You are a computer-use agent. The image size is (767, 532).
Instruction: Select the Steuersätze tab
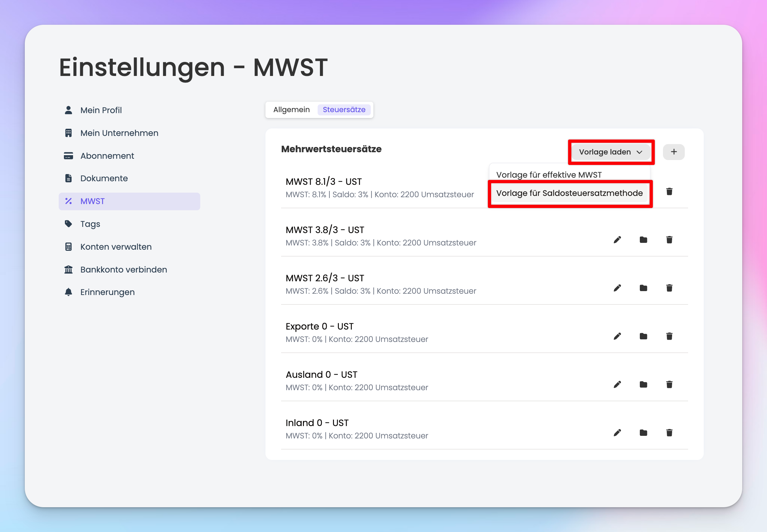pos(344,110)
